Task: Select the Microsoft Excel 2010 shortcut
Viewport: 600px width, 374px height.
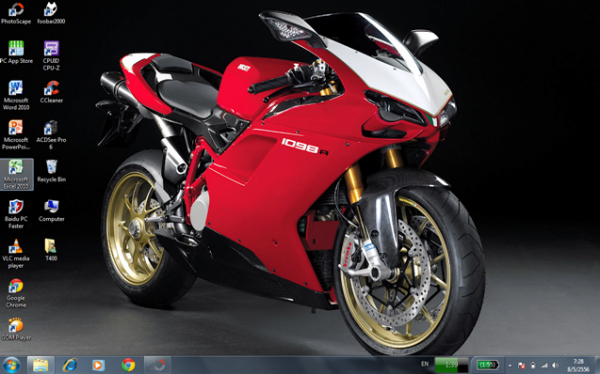Action: (x=16, y=175)
